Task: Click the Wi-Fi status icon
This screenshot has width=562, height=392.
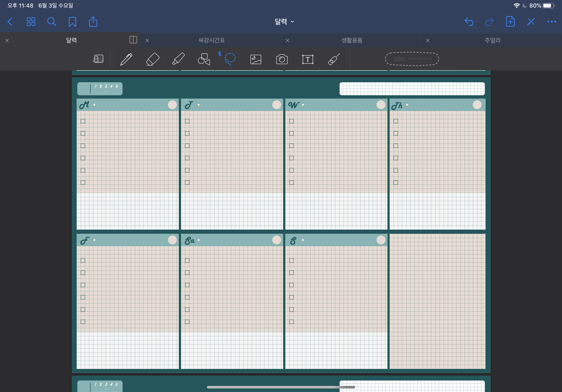Action: [516, 5]
